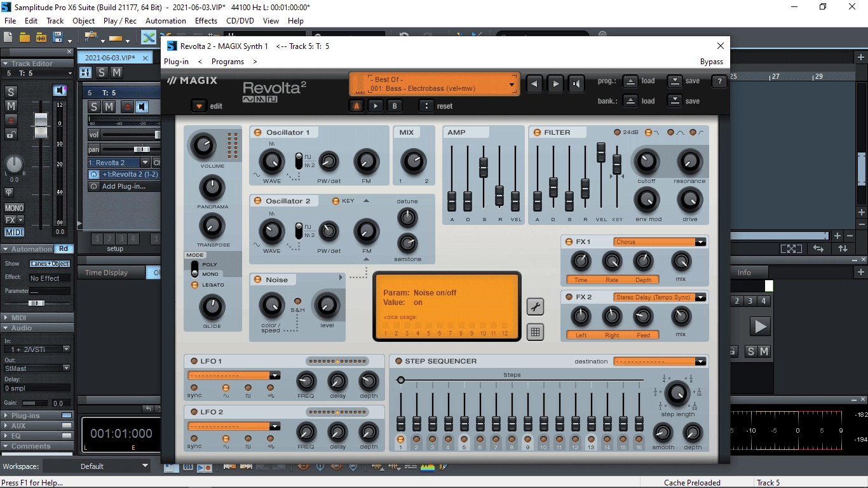Open the Effects menu
The width and height of the screenshot is (868, 488).
pyautogui.click(x=206, y=20)
